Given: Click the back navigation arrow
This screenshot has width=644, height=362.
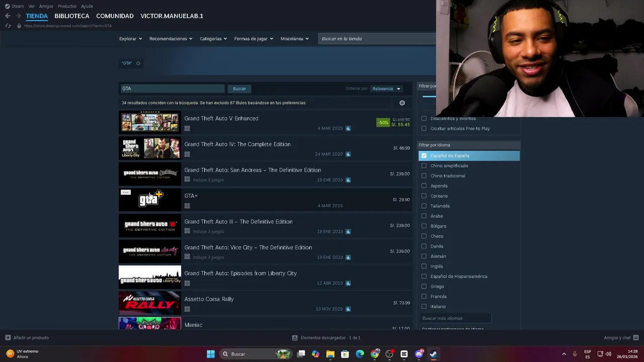Looking at the screenshot, I should click(x=8, y=16).
